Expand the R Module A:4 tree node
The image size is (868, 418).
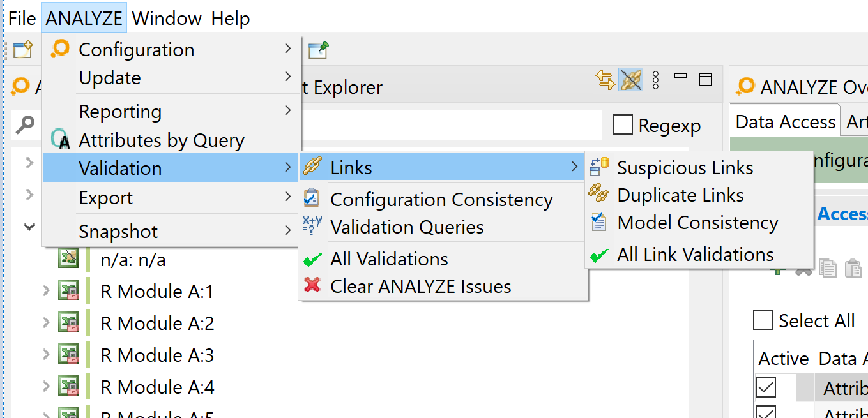point(46,387)
